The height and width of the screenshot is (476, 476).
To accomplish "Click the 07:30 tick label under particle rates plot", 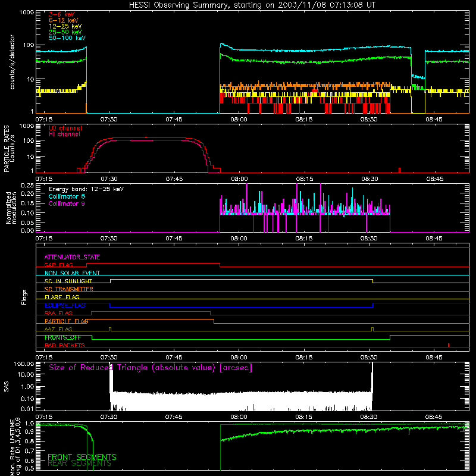I will click(109, 179).
